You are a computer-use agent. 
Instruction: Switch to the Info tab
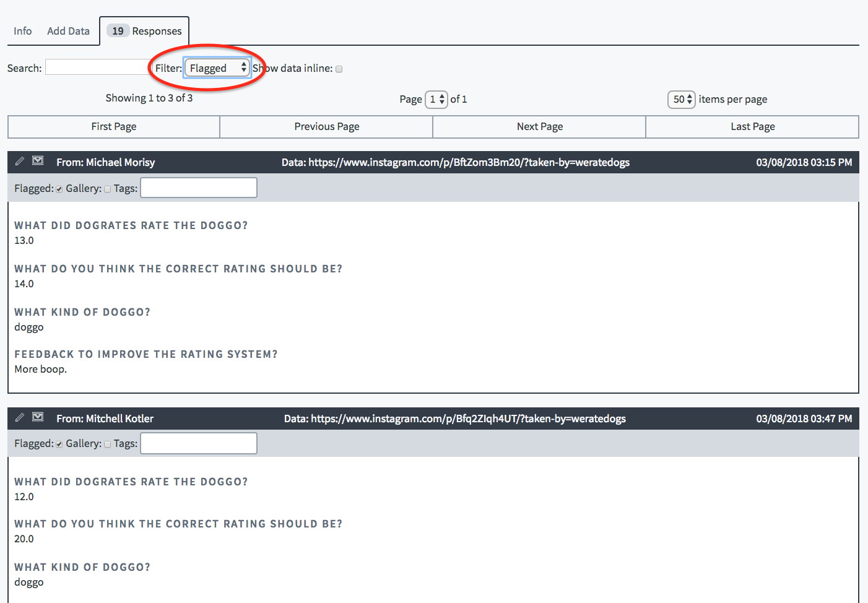pyautogui.click(x=23, y=31)
